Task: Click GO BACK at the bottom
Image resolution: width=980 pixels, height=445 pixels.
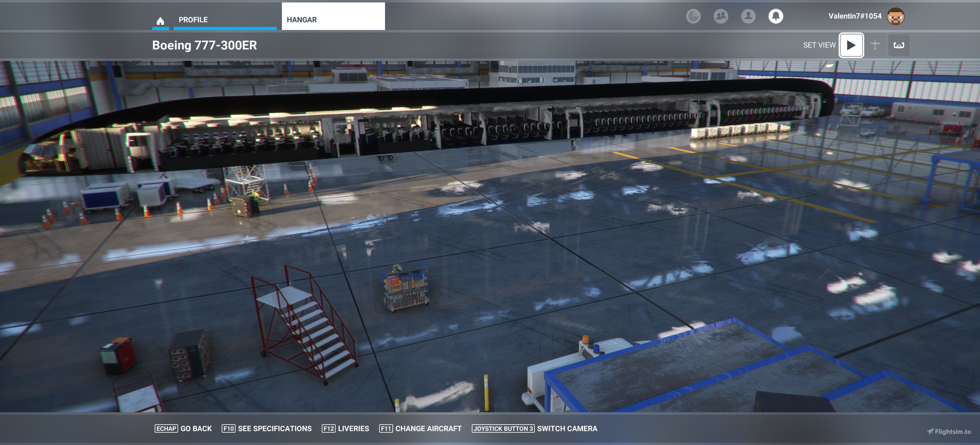Action: [x=196, y=428]
